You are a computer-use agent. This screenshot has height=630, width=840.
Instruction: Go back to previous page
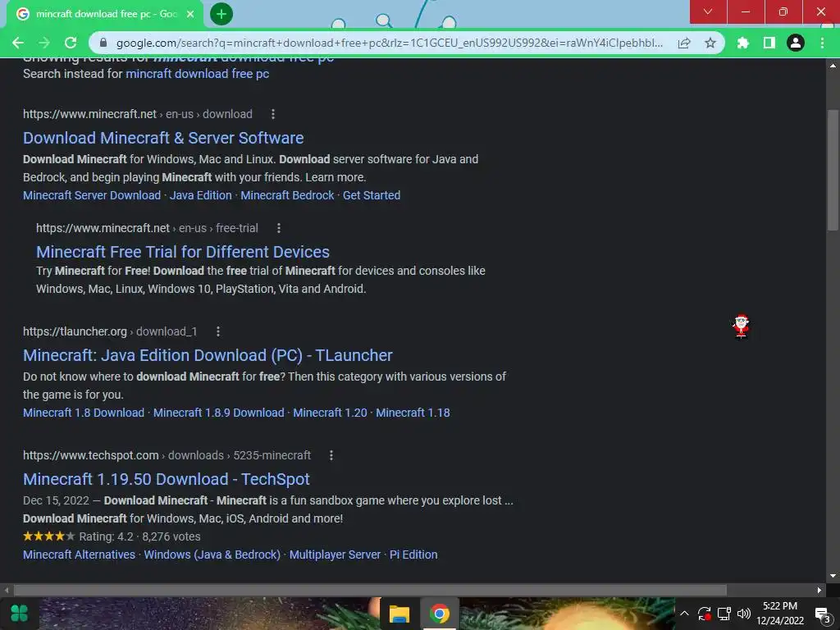(18, 43)
